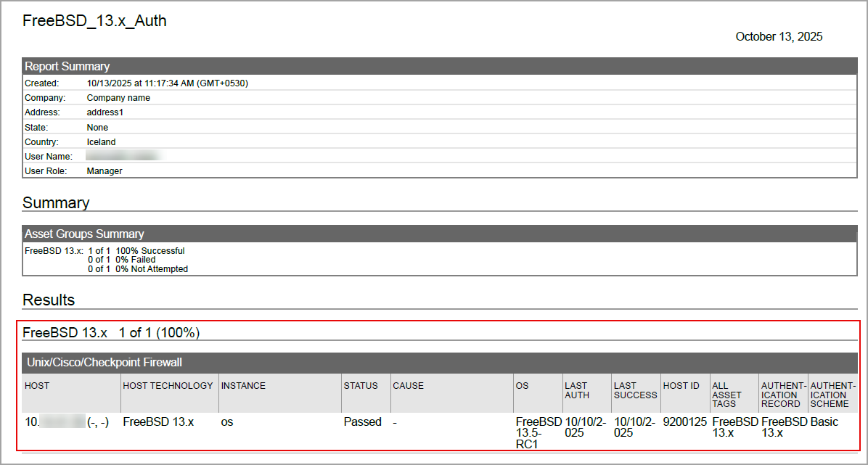Select the Last Success date cell

635,427
